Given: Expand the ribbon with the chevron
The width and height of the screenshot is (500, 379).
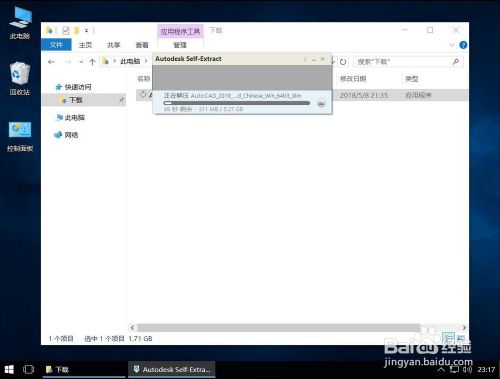Looking at the screenshot, I should coord(452,45).
